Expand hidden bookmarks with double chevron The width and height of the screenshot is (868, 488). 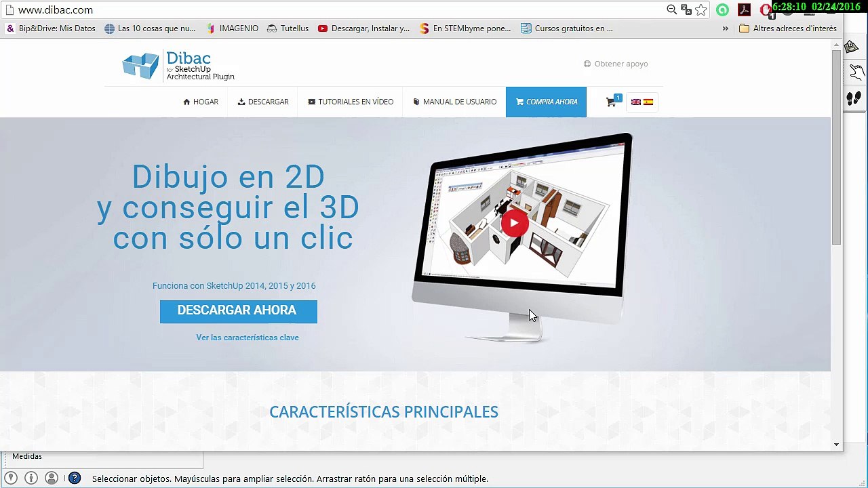[725, 28]
